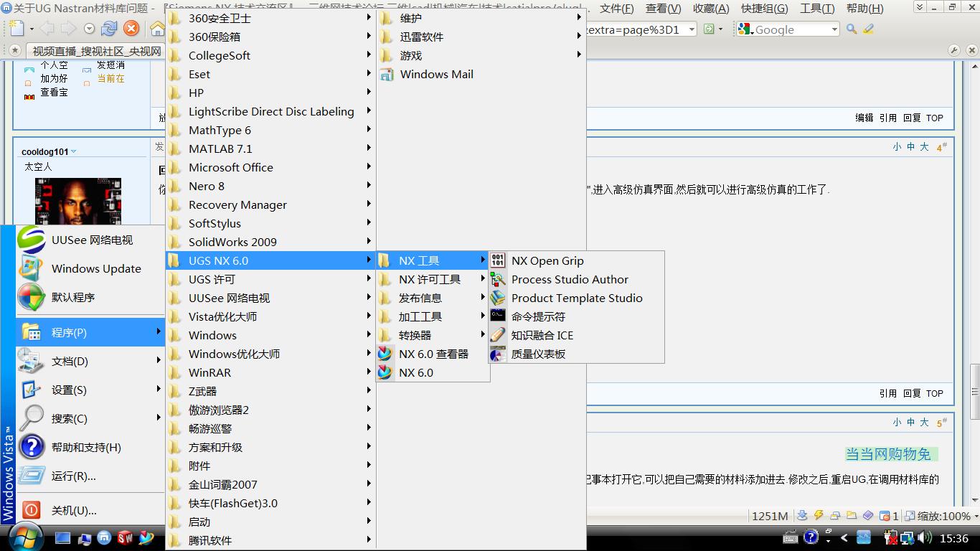This screenshot has width=980, height=551.
Task: Click the browser home button
Action: point(157,29)
